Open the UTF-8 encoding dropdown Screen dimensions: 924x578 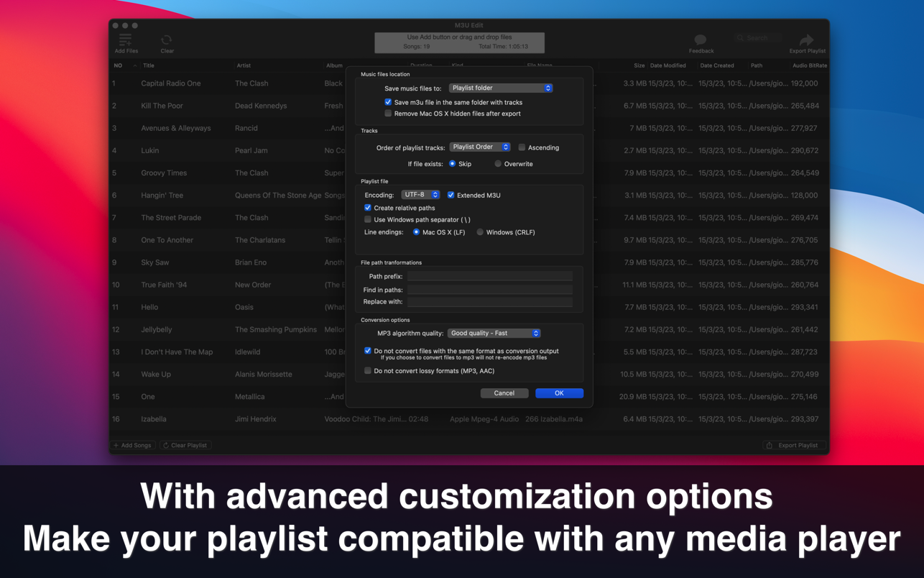point(420,195)
